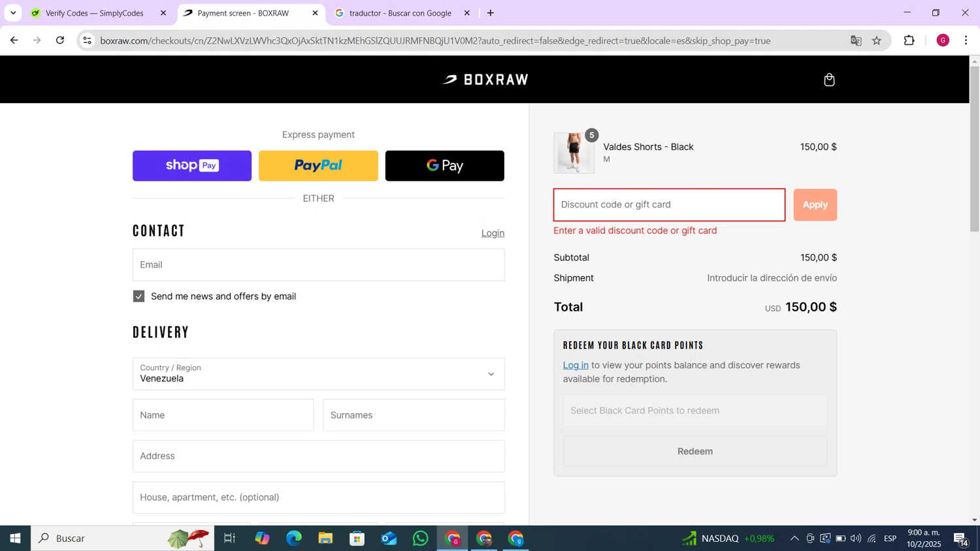Open Outlook from the taskbar

389,539
